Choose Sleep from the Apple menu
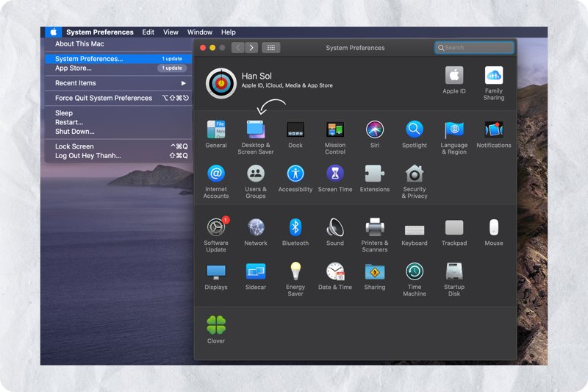Viewport: 588px width, 392px height. pyautogui.click(x=118, y=113)
